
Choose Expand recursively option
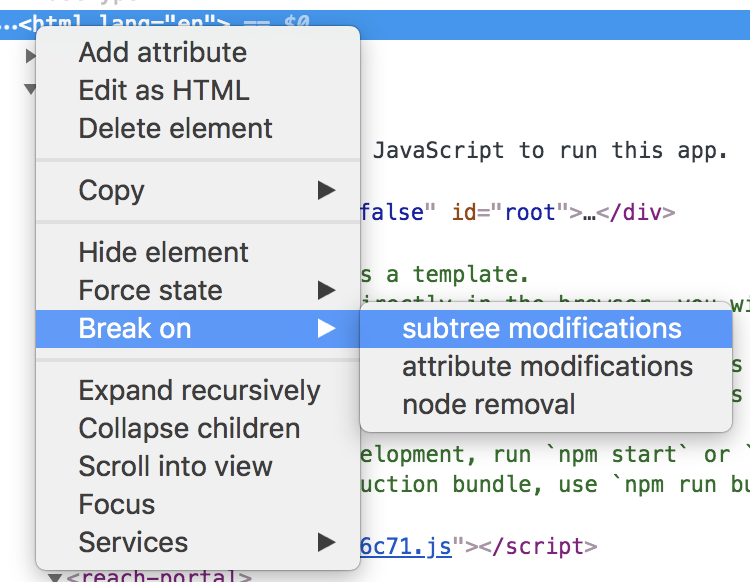[x=198, y=390]
